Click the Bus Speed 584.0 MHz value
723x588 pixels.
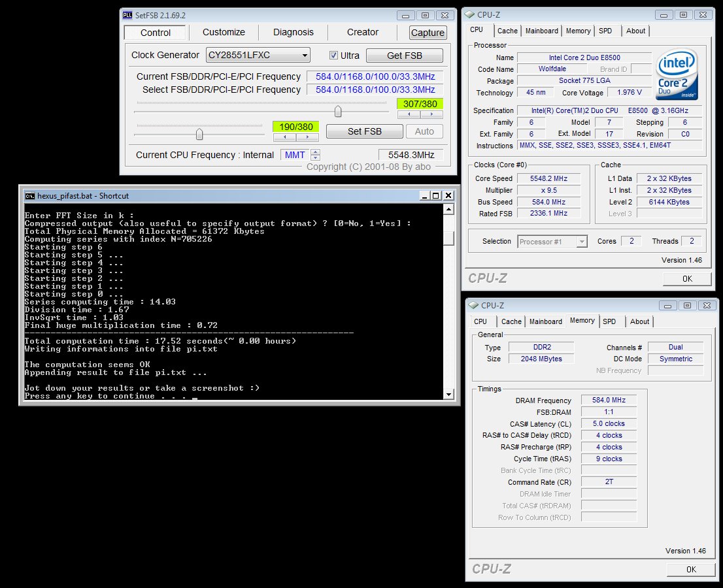coord(548,202)
